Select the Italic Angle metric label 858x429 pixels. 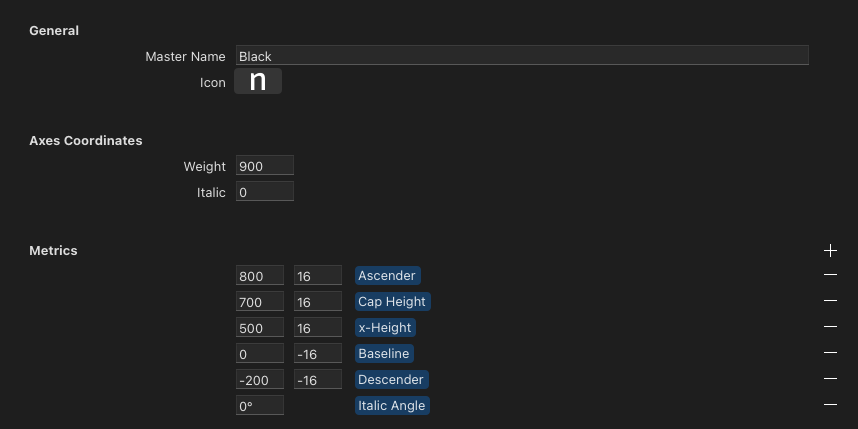392,406
